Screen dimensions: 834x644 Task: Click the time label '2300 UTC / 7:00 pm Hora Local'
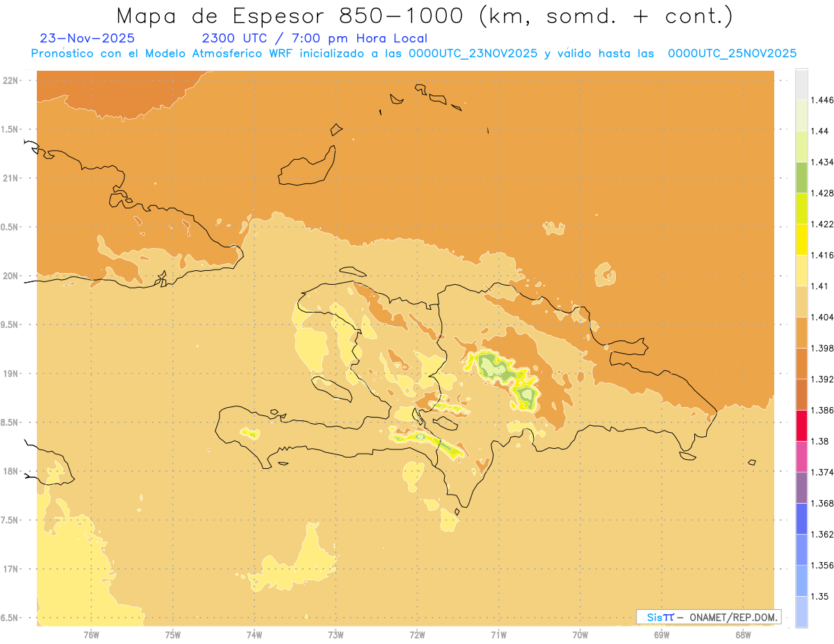point(315,39)
